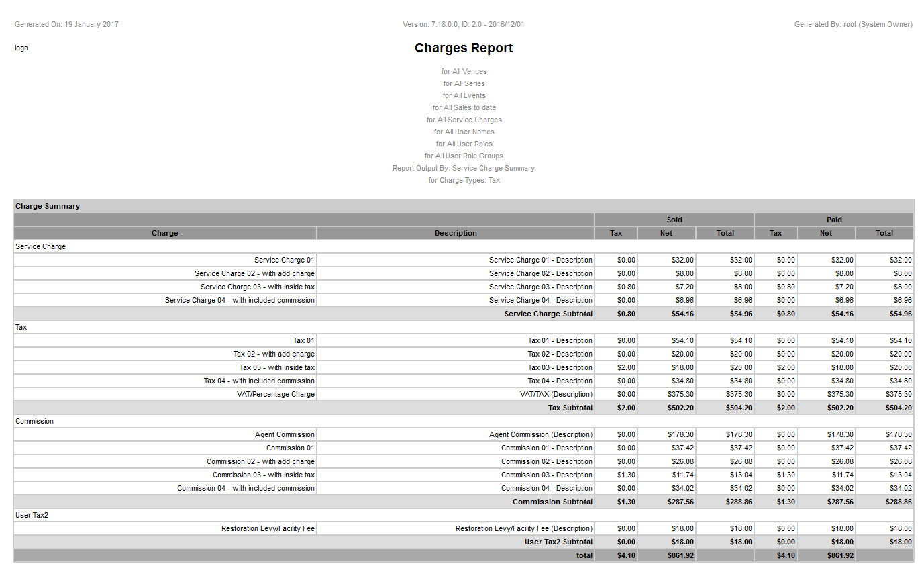Image resolution: width=924 pixels, height=570 pixels.
Task: Click the Net header under Sold
Action: (x=666, y=233)
